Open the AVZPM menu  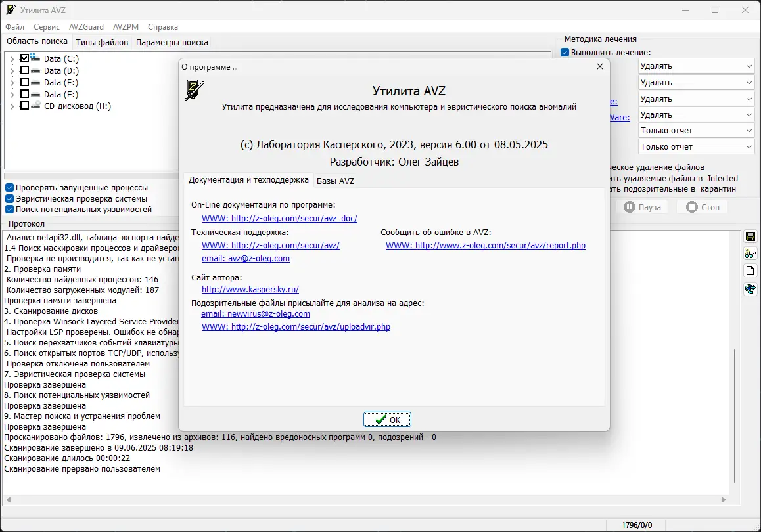pyautogui.click(x=126, y=27)
